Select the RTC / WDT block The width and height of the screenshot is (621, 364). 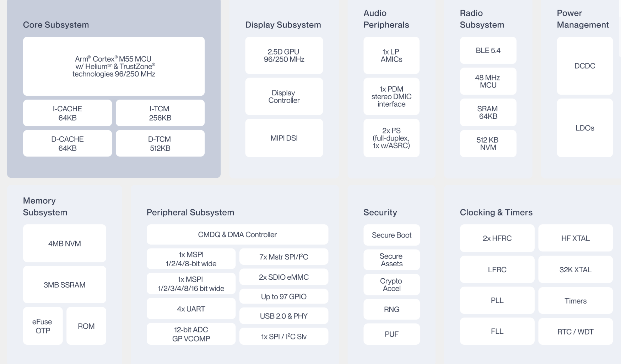tap(575, 332)
